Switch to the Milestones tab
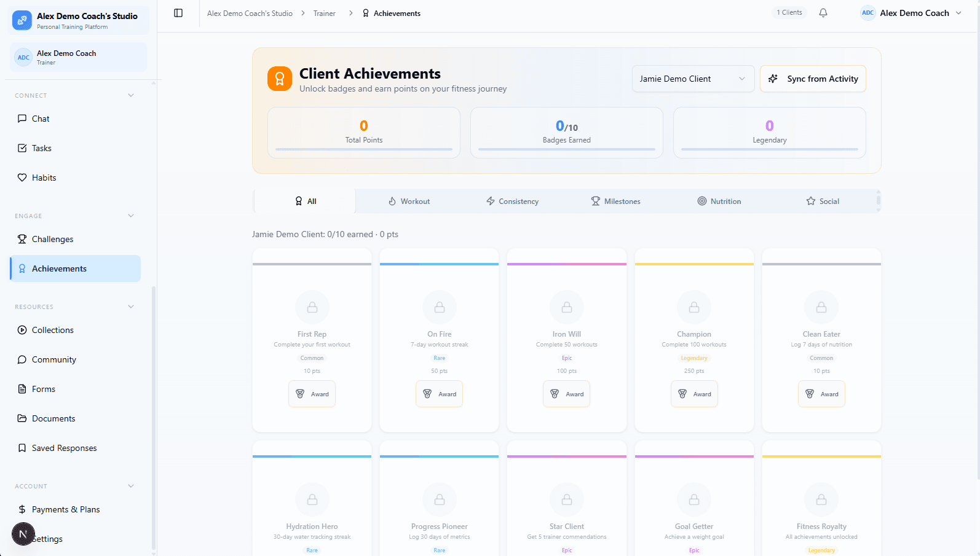The image size is (980, 556). coord(615,201)
